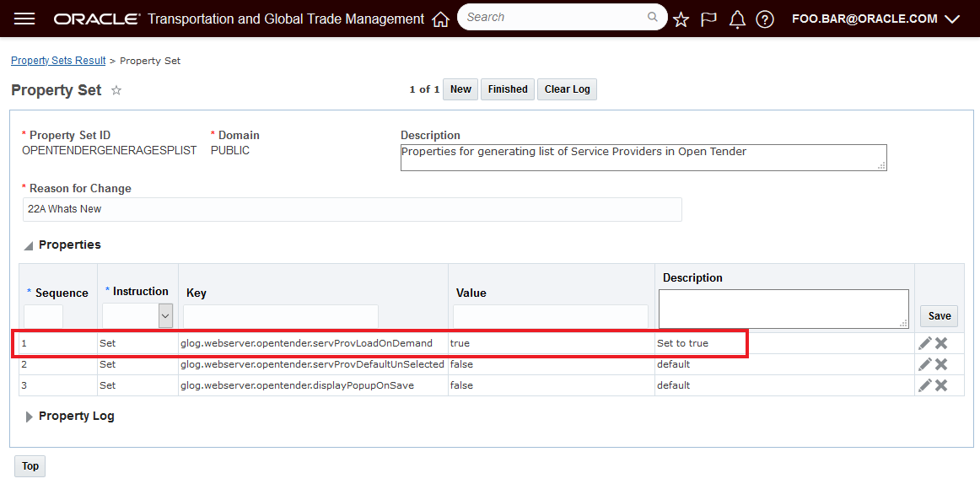Add Property Set to favorites star

[116, 90]
